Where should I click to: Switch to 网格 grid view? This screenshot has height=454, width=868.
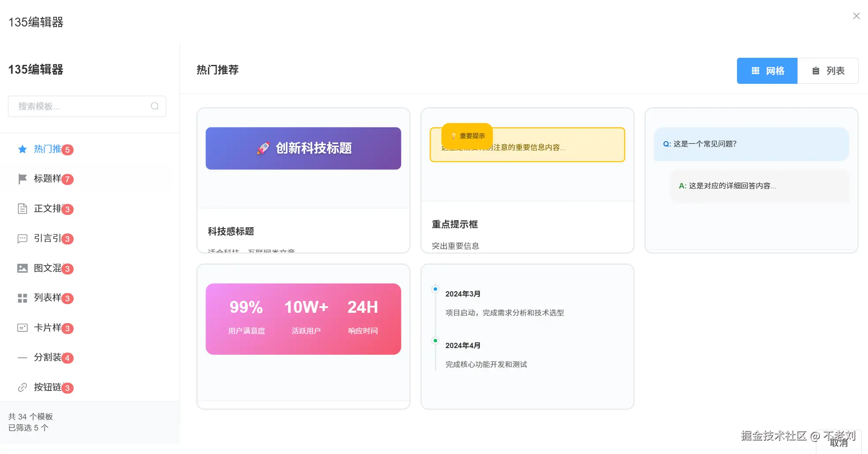(767, 71)
